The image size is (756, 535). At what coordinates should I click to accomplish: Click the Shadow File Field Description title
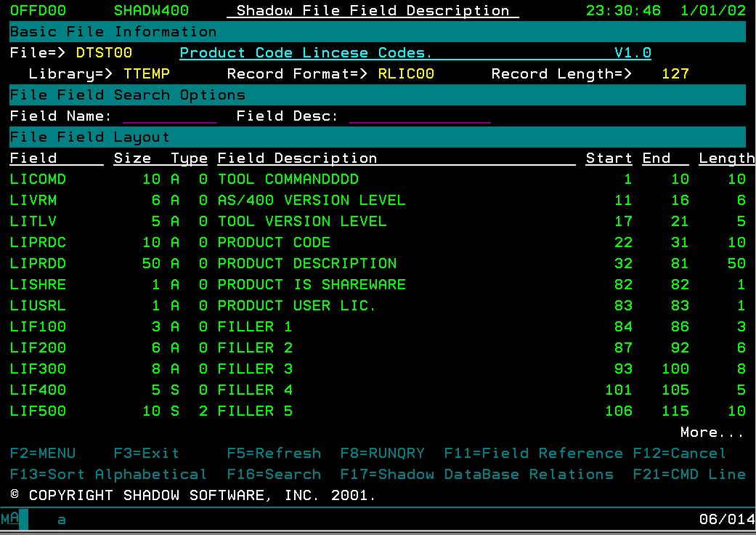point(373,11)
